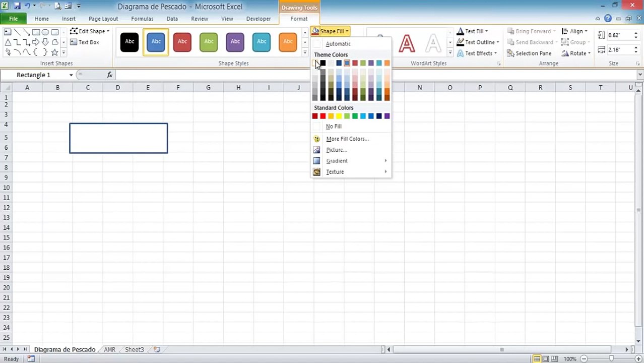This screenshot has width=644, height=363.
Task: Choose the Isosceles Triangle shape
Action: [8, 42]
